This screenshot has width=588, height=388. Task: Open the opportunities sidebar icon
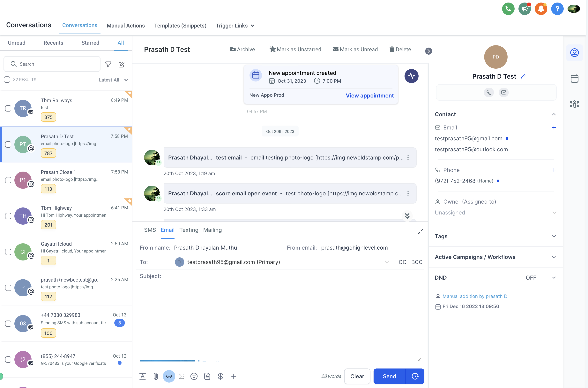574,104
